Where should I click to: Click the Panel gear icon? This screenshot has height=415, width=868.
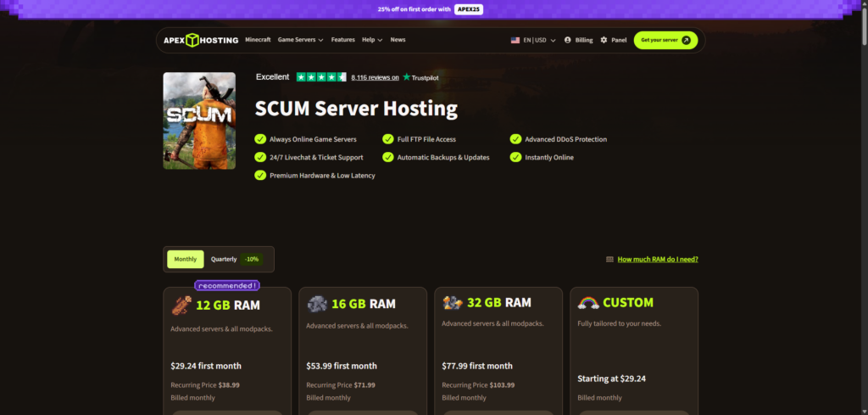(604, 40)
